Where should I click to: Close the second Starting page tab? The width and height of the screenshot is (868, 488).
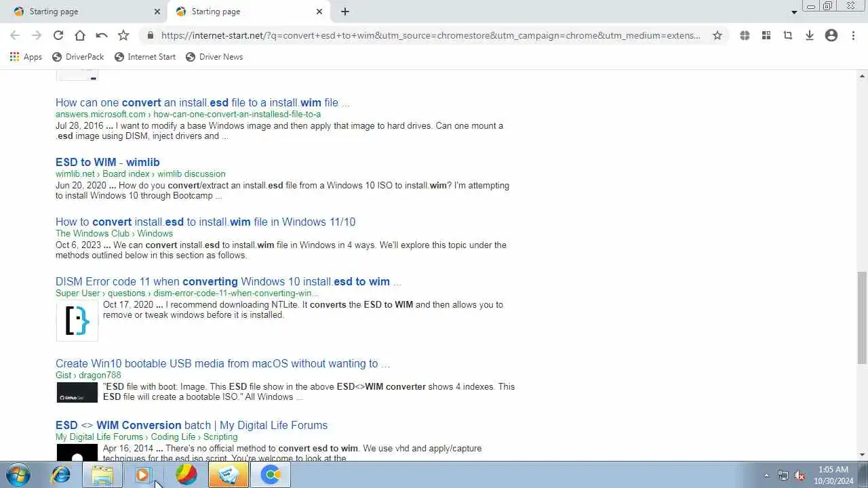(x=319, y=12)
